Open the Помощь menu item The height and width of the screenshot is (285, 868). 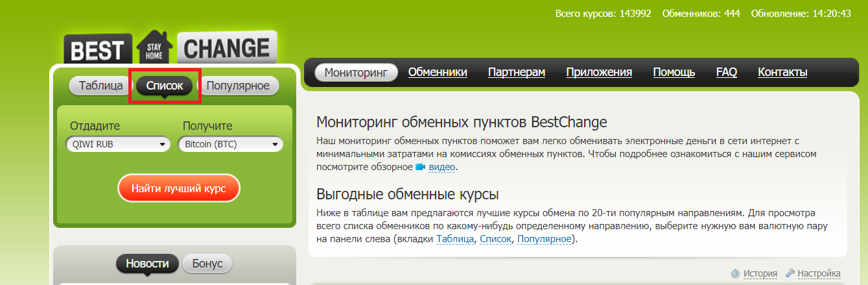[674, 72]
